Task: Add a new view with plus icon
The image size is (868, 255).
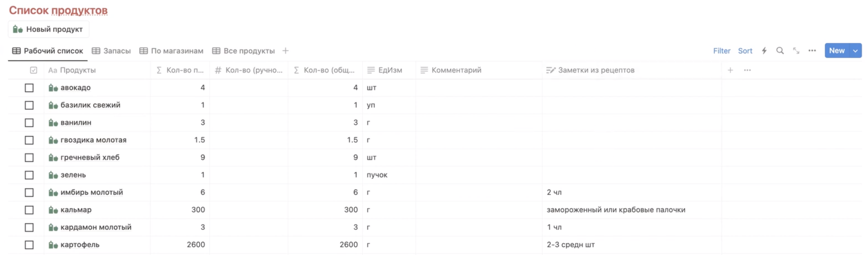Action: click(x=285, y=51)
